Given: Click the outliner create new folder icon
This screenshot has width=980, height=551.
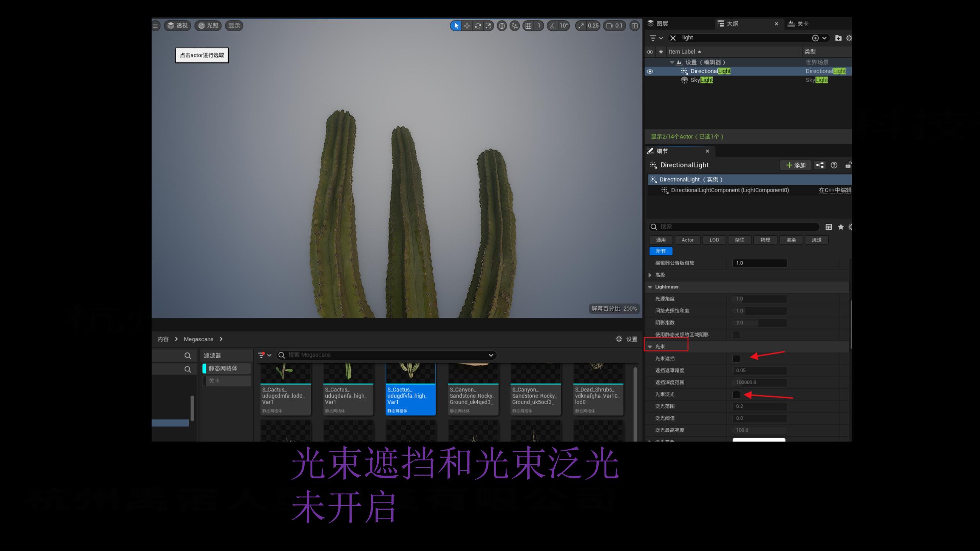Looking at the screenshot, I should pos(838,38).
